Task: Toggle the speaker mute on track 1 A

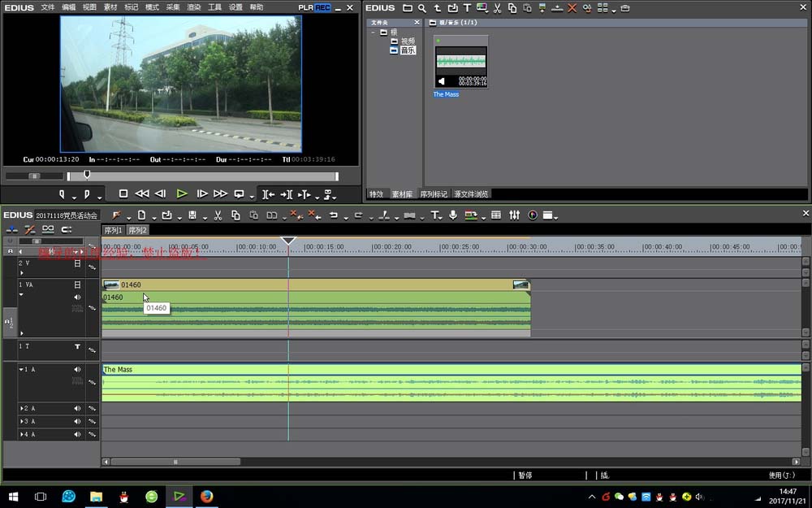Action: [x=78, y=370]
